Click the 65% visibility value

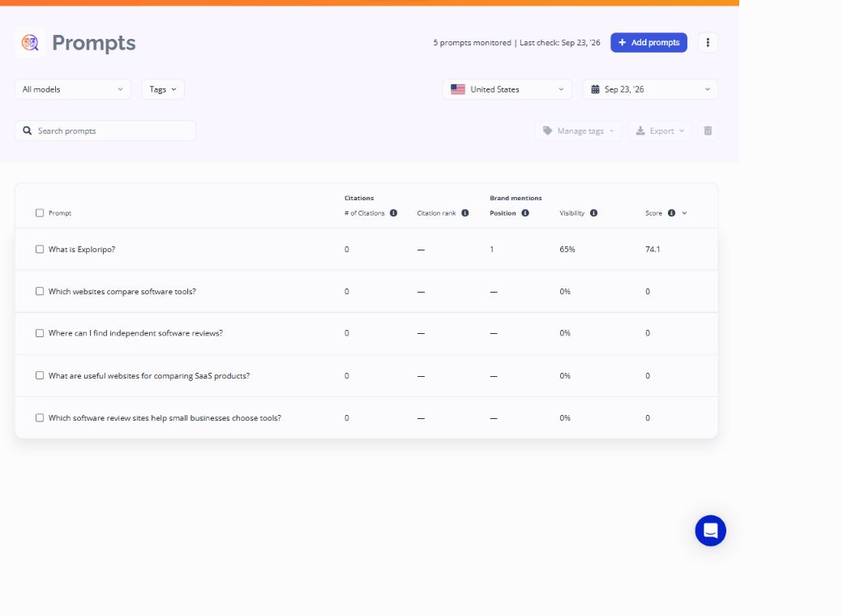click(567, 250)
